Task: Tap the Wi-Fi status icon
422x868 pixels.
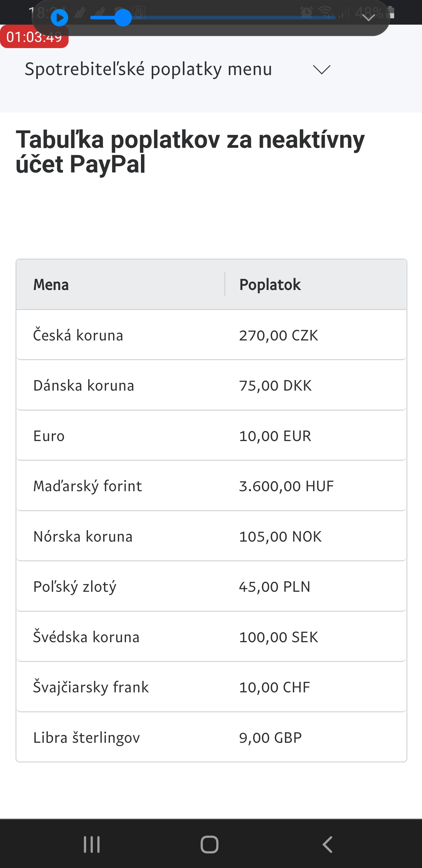Action: click(325, 13)
